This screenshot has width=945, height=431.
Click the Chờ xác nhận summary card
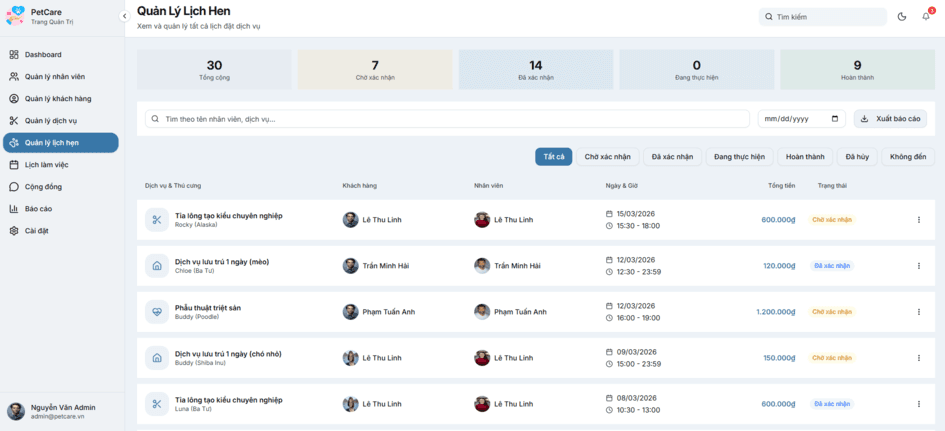(375, 70)
